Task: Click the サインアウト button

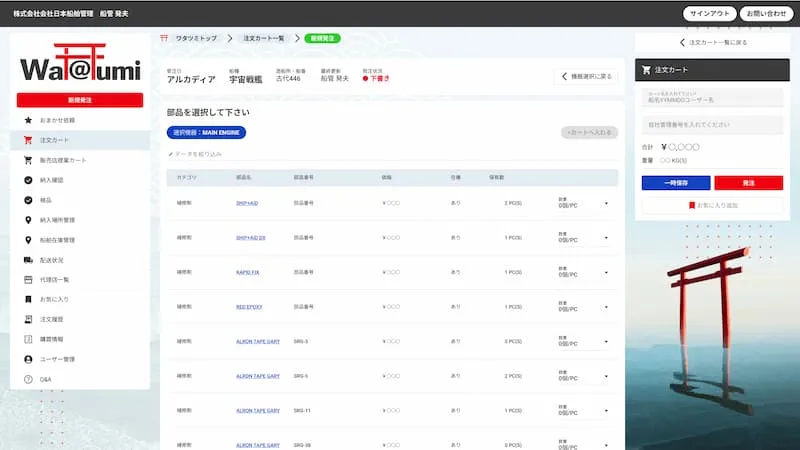Action: point(709,14)
